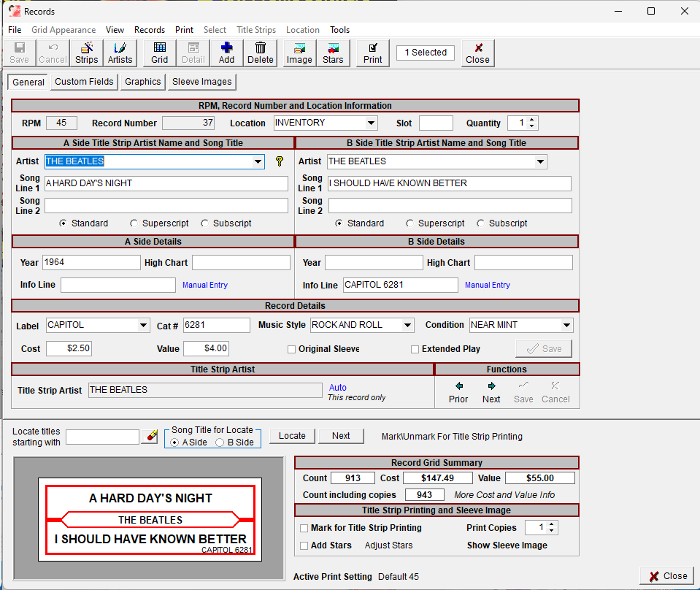The width and height of the screenshot is (700, 590).
Task: Click the Auto title strip artist link
Action: 337,388
